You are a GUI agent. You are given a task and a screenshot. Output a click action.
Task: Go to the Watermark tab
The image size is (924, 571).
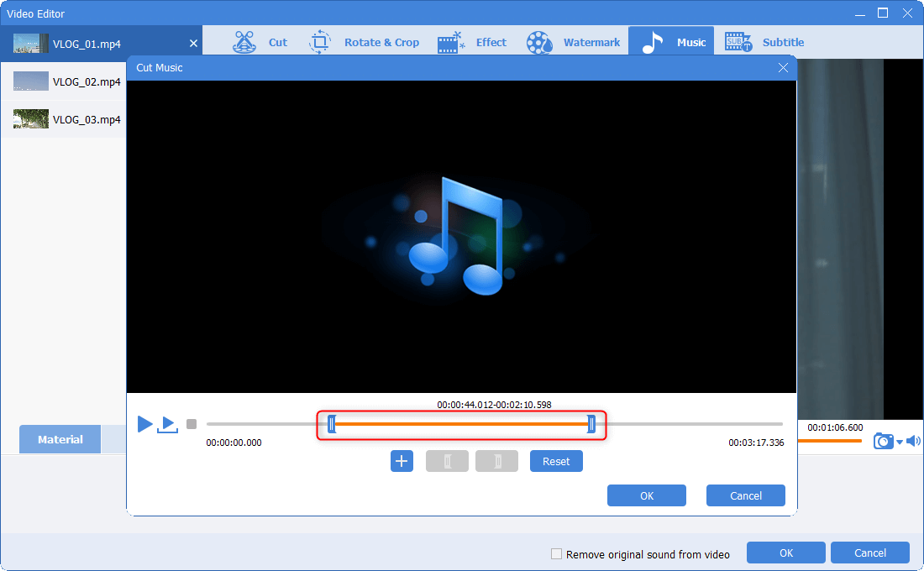click(x=574, y=42)
